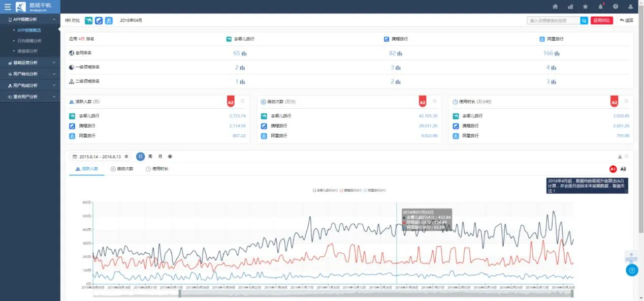This screenshot has height=301, width=644.
Task: Click 阿里旅行 usage duration value 795.98
Action: [622, 136]
